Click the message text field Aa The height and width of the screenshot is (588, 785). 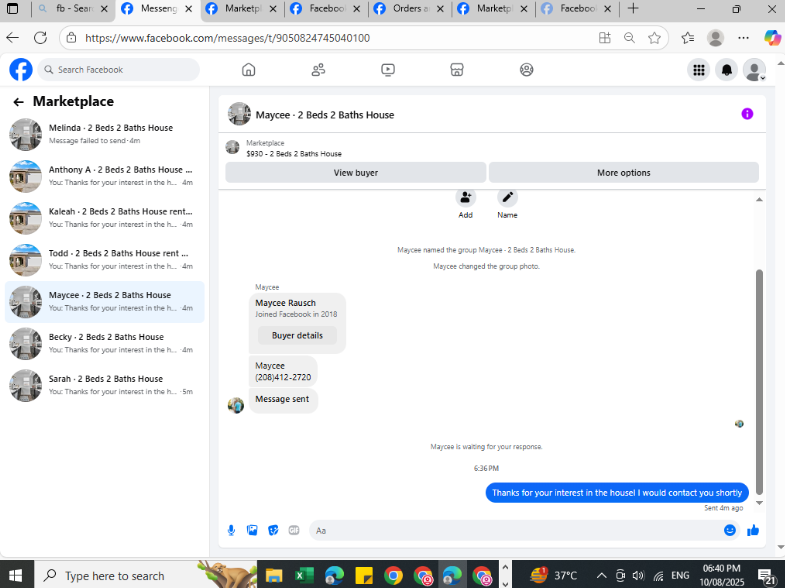coord(516,530)
